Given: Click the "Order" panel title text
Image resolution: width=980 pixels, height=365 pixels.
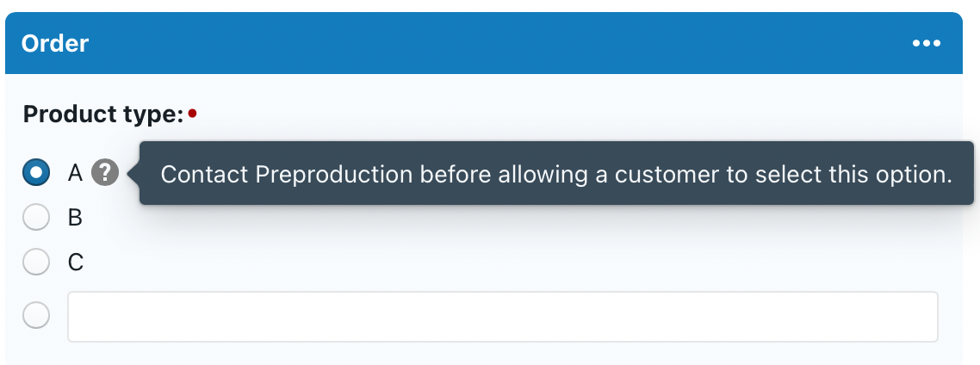Looking at the screenshot, I should coord(55,43).
